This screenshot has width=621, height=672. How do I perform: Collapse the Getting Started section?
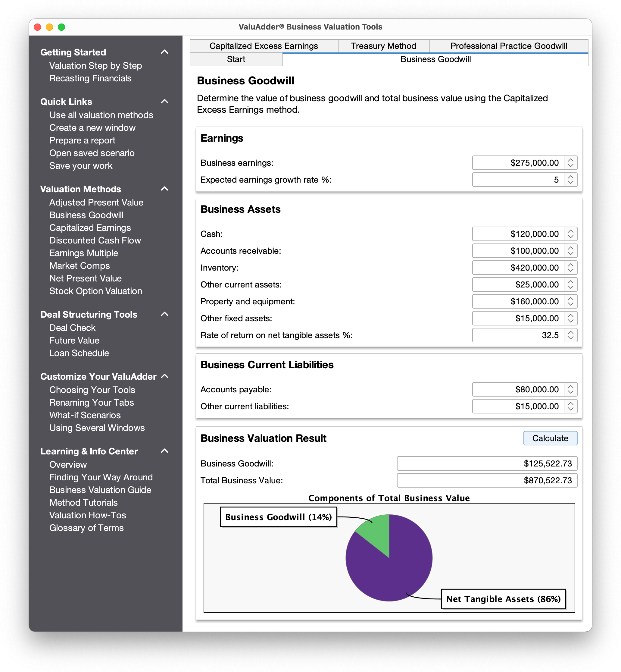coord(164,52)
